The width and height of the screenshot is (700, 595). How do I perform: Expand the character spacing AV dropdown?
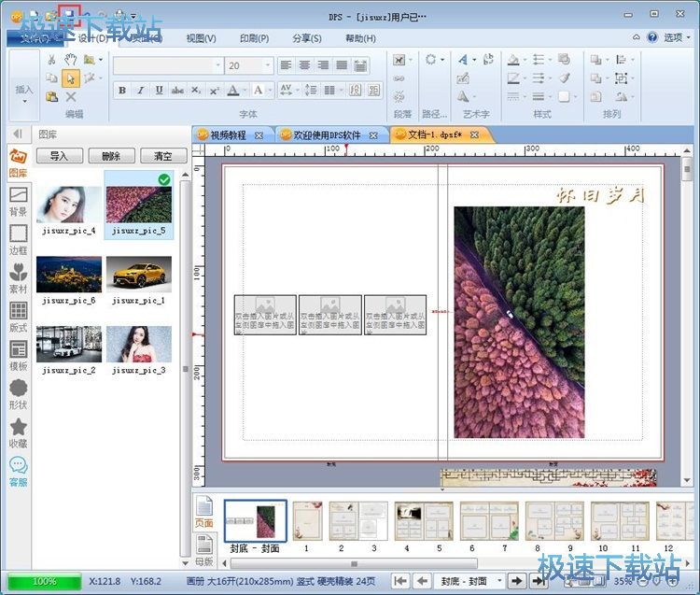(x=297, y=91)
